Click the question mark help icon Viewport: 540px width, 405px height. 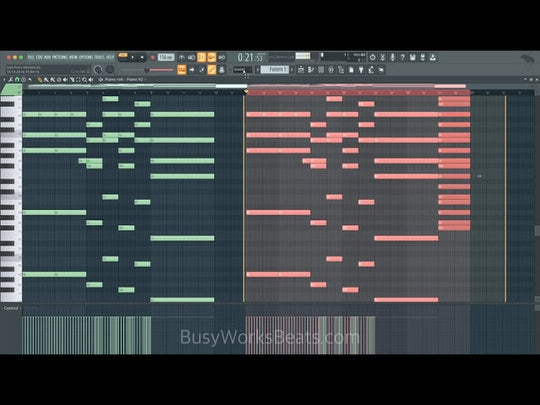tap(402, 58)
